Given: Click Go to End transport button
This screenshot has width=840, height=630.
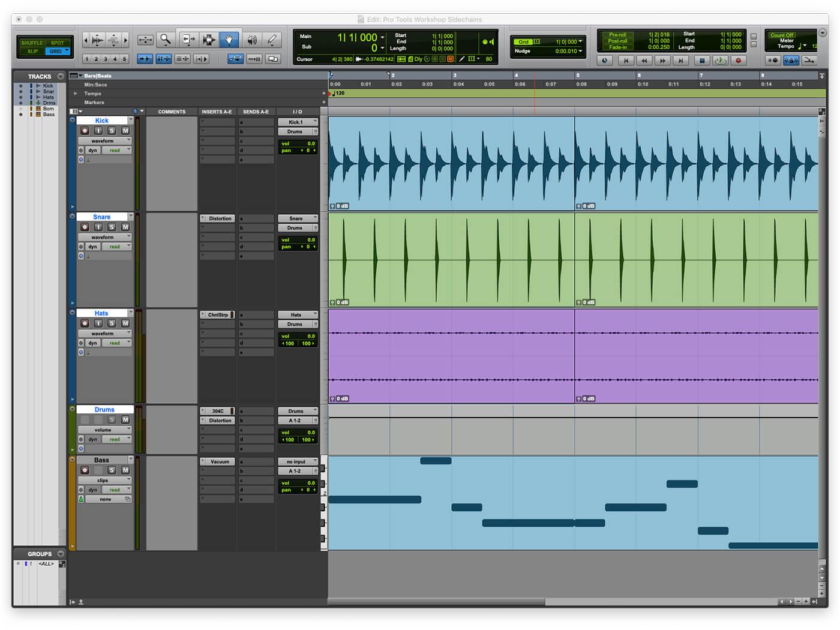Looking at the screenshot, I should 681,60.
